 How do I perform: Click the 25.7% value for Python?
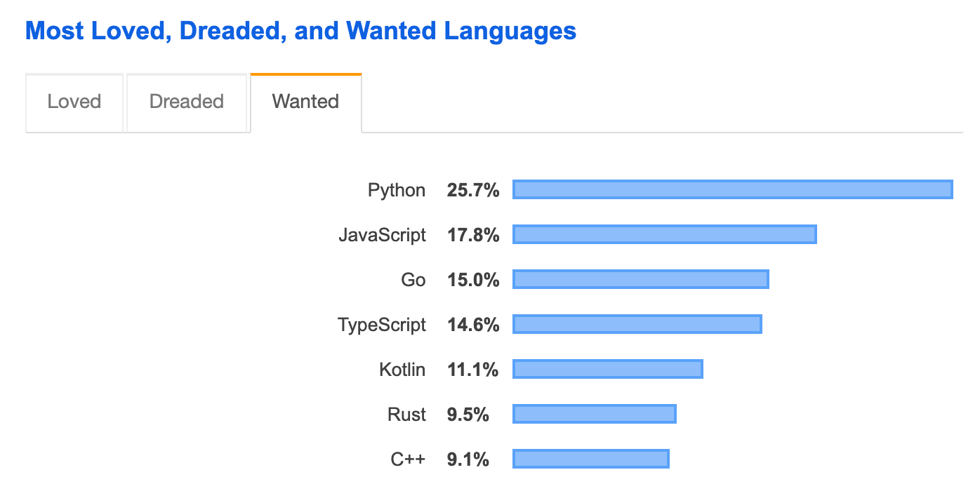(473, 189)
